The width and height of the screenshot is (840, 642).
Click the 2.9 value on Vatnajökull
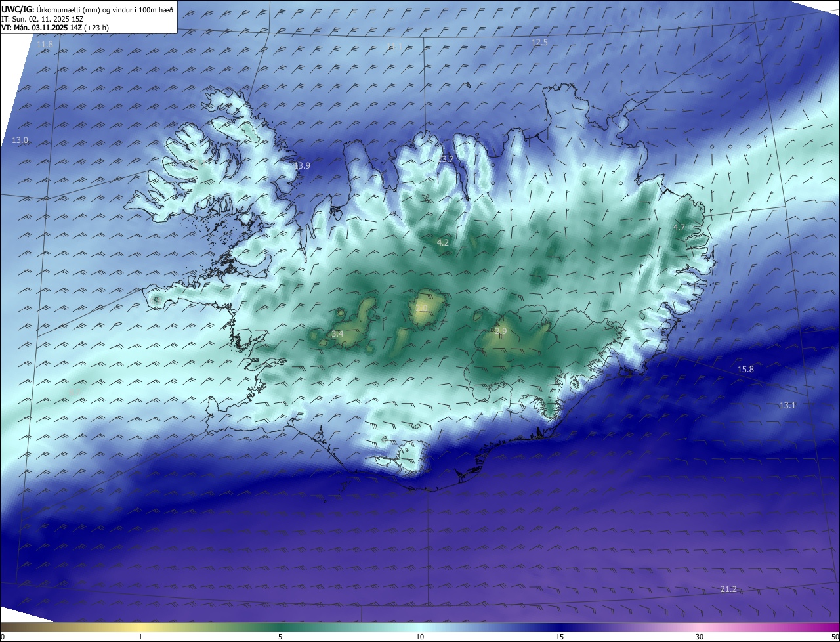pos(501,331)
